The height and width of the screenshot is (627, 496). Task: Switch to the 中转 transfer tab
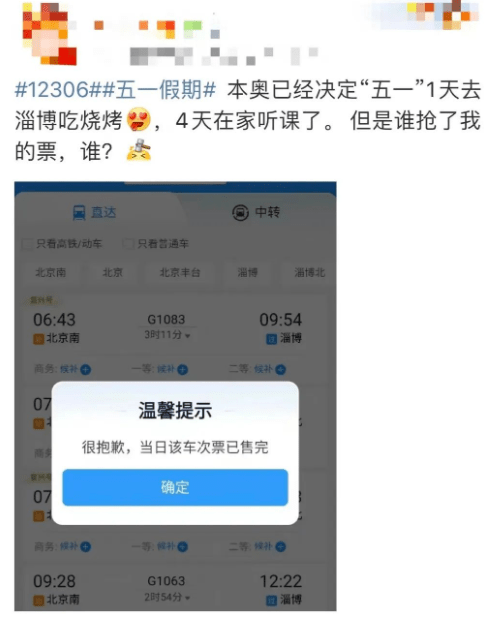tap(256, 212)
